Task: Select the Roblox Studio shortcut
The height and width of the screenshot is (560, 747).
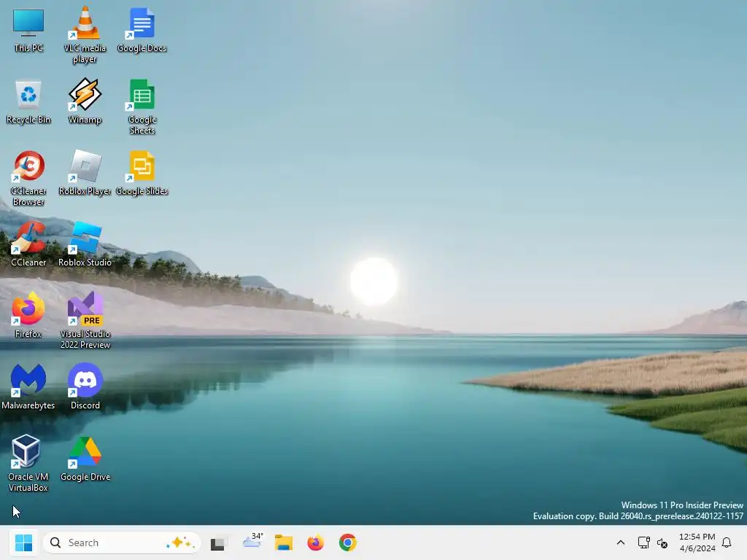Action: (x=85, y=244)
